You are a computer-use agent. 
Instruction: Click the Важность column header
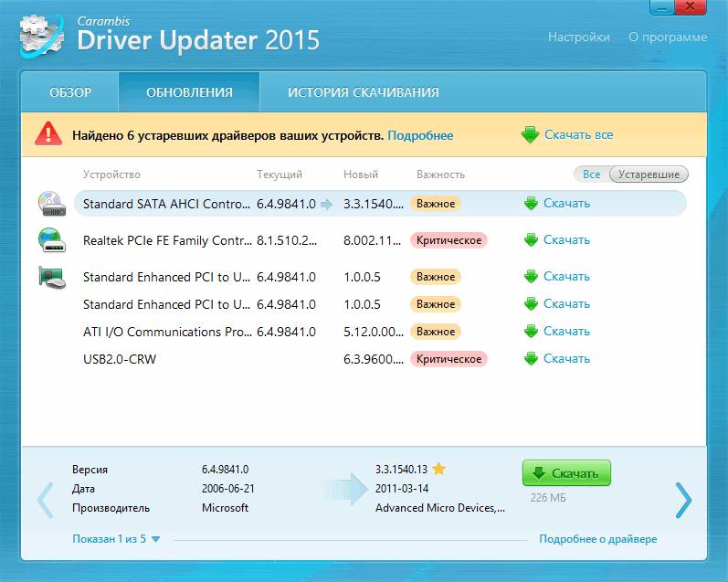[440, 175]
